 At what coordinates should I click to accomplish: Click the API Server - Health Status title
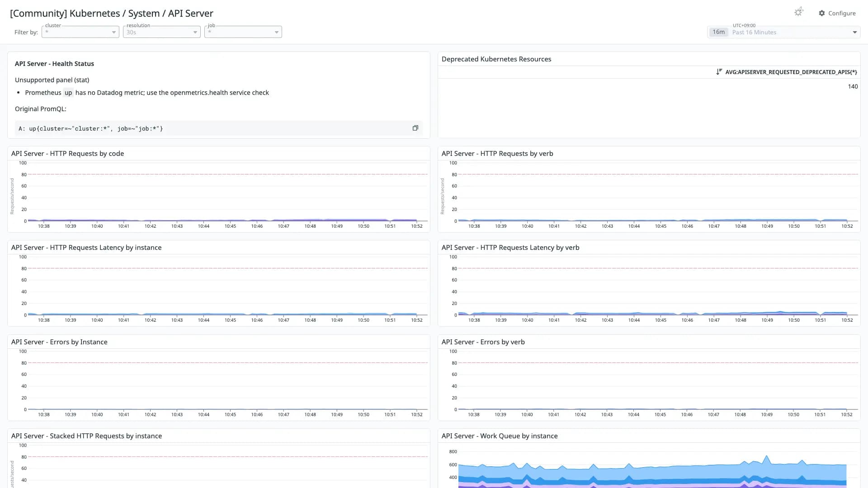click(x=54, y=64)
